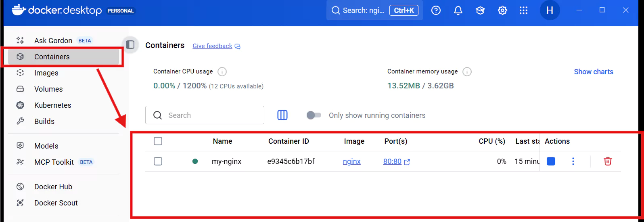Open the column chooser icon

click(282, 115)
